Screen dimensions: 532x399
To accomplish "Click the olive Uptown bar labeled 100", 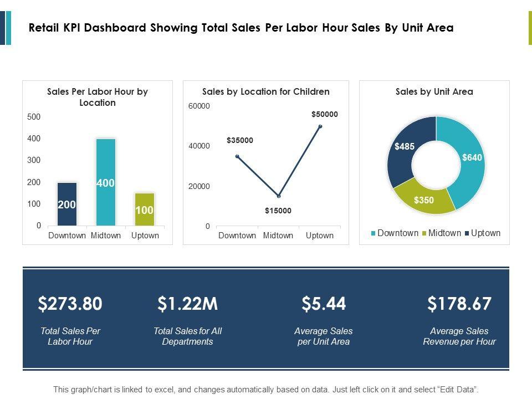I will (x=145, y=209).
